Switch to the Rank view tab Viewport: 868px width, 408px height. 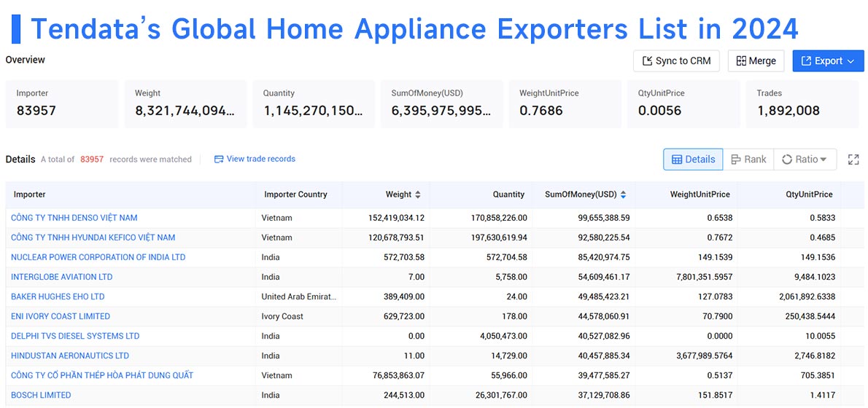click(748, 160)
